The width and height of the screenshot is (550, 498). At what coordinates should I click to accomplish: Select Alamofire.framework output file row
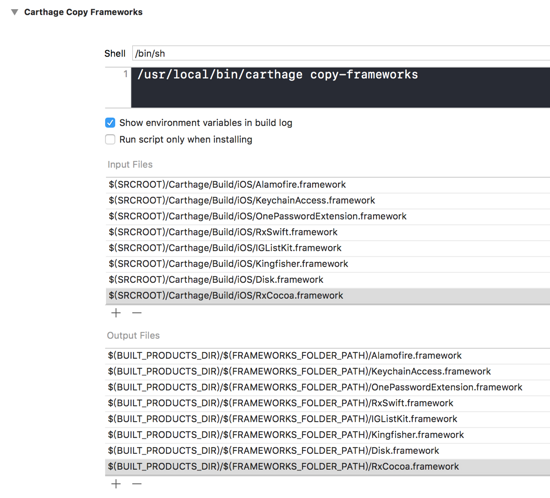pos(328,356)
